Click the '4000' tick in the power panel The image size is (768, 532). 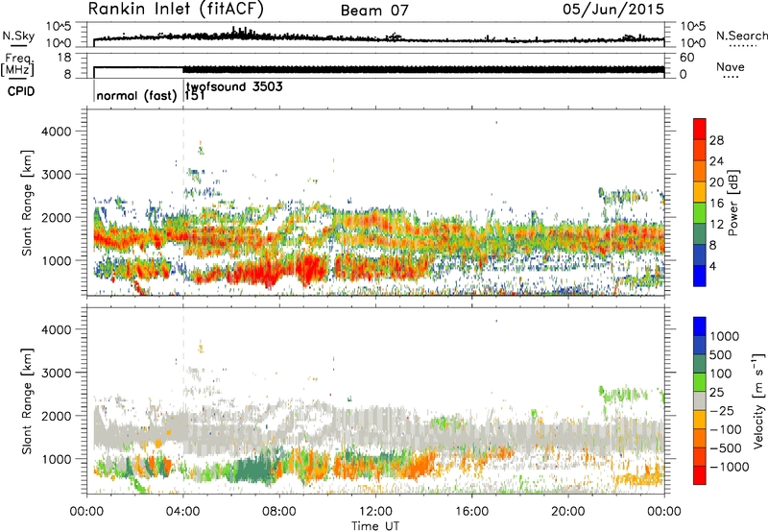pyautogui.click(x=56, y=132)
